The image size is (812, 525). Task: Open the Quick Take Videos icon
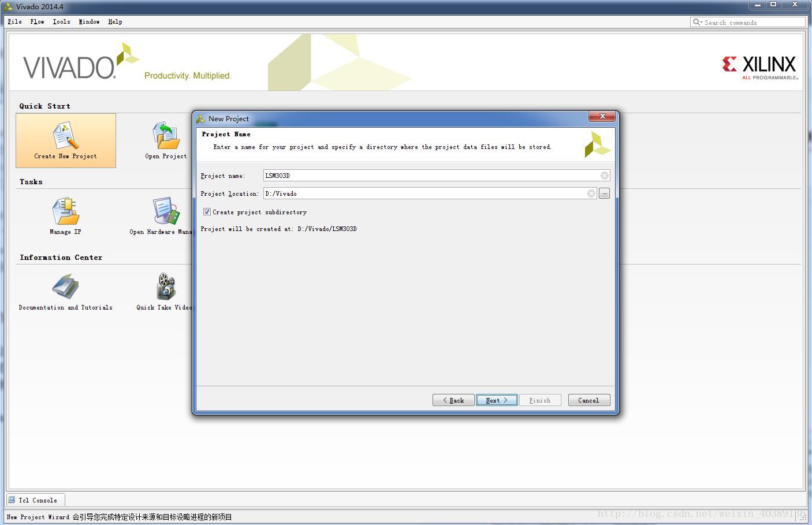[166, 287]
